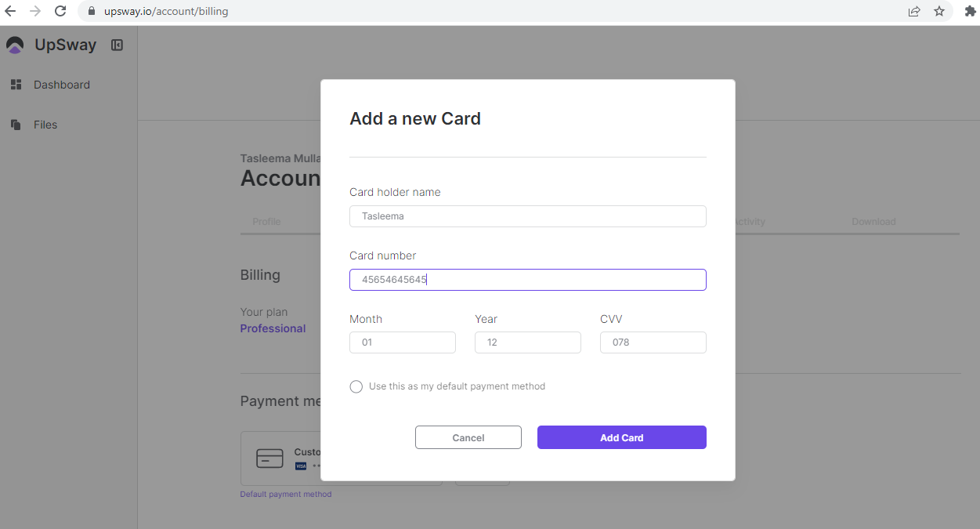Image resolution: width=980 pixels, height=529 pixels.
Task: Open the browser extensions puzzle icon
Action: (970, 12)
